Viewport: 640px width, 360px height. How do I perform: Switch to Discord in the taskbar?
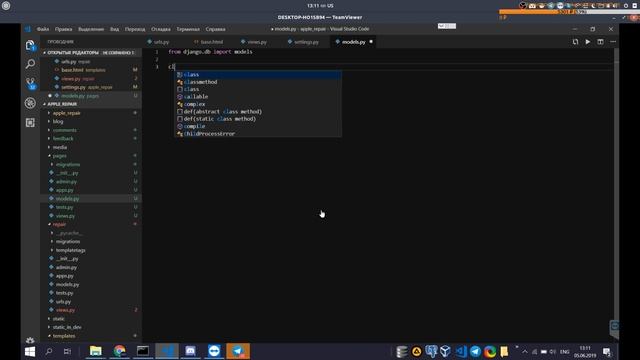tap(190, 351)
